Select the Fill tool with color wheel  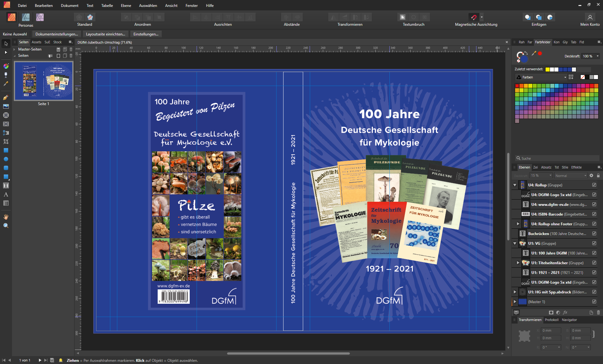click(6, 66)
